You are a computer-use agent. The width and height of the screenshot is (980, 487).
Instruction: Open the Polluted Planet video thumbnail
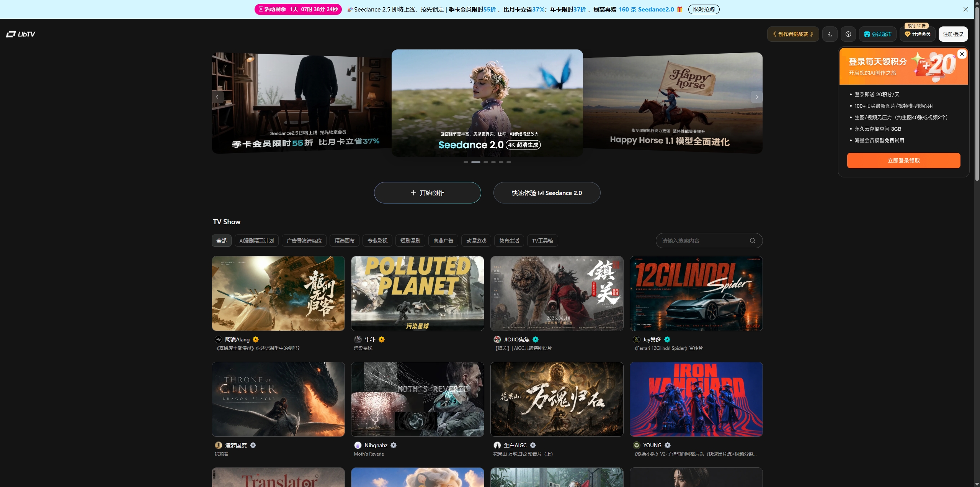(418, 294)
